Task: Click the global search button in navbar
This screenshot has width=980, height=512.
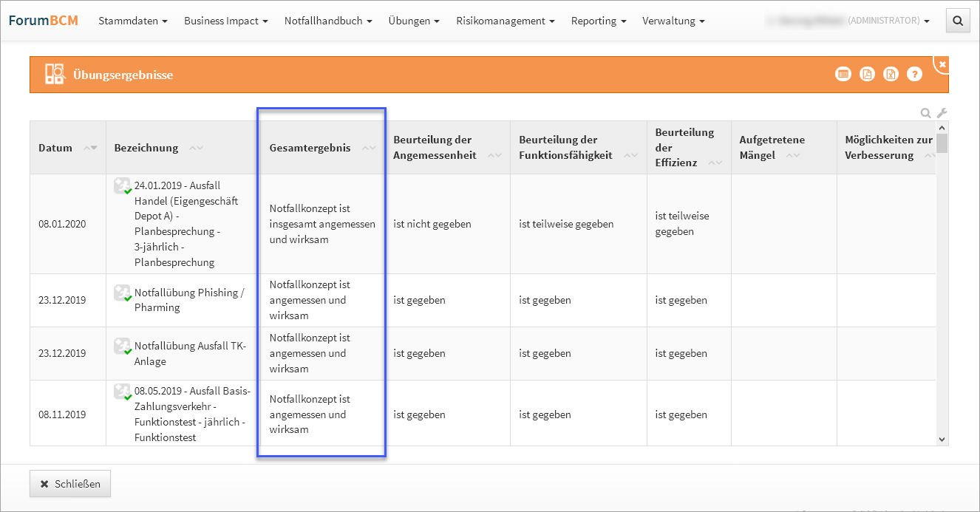Action: [x=958, y=21]
